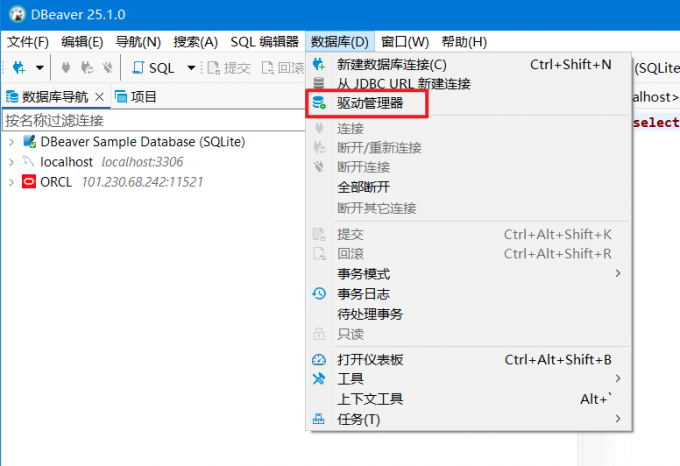This screenshot has height=466, width=680.
Task: Open a new SQL editor from toolbar
Action: coord(154,68)
